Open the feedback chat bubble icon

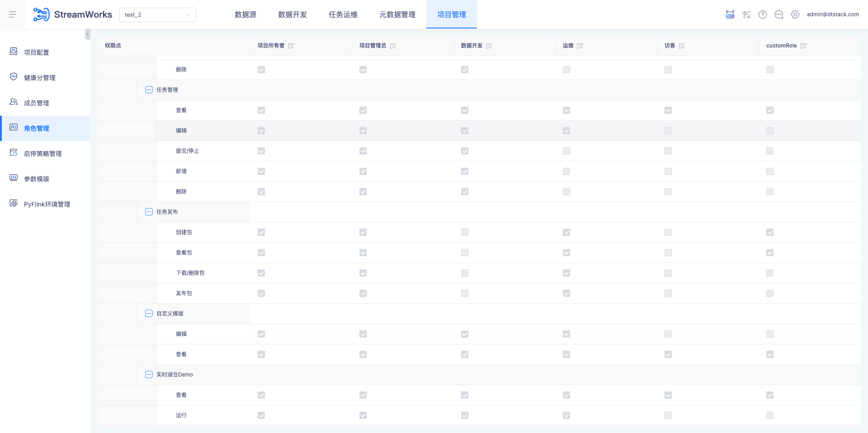coord(779,14)
